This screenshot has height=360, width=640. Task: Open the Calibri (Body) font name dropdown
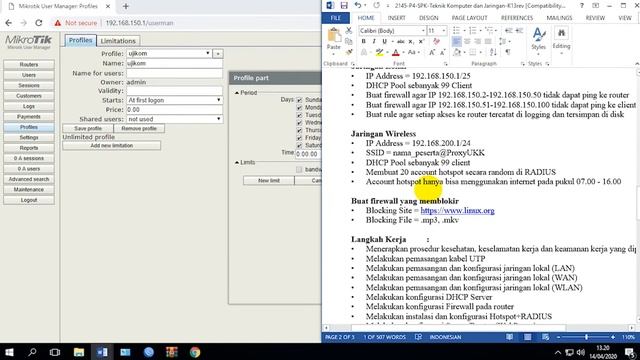tap(423, 31)
